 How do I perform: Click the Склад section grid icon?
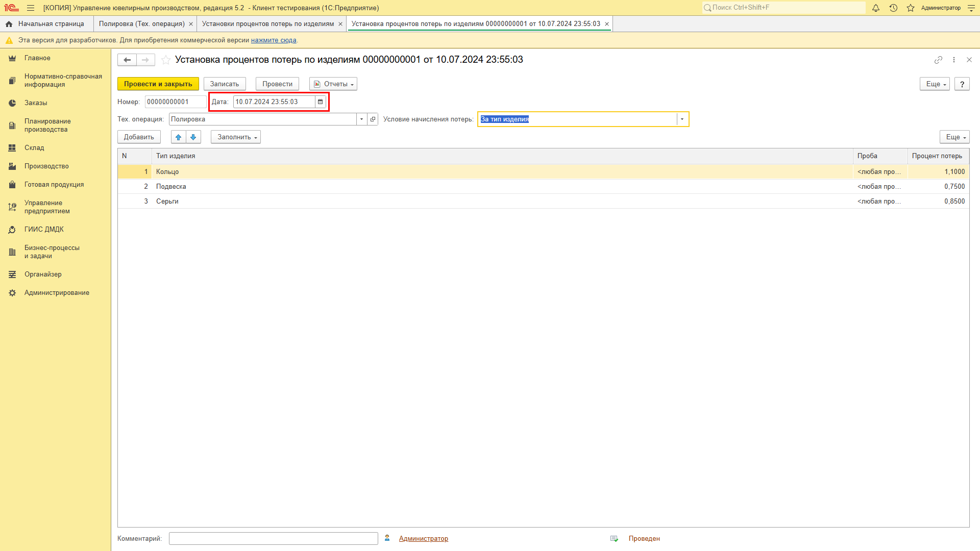(12, 148)
